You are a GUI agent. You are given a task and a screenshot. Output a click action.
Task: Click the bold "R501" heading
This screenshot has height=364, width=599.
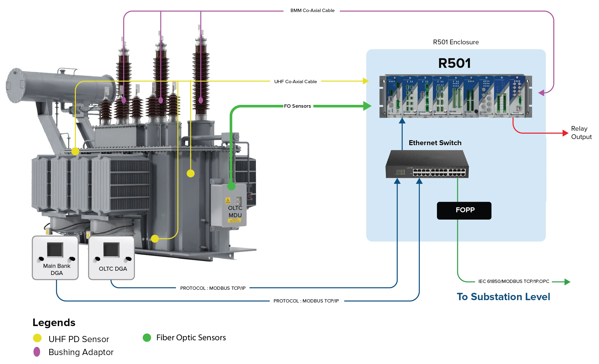454,63
